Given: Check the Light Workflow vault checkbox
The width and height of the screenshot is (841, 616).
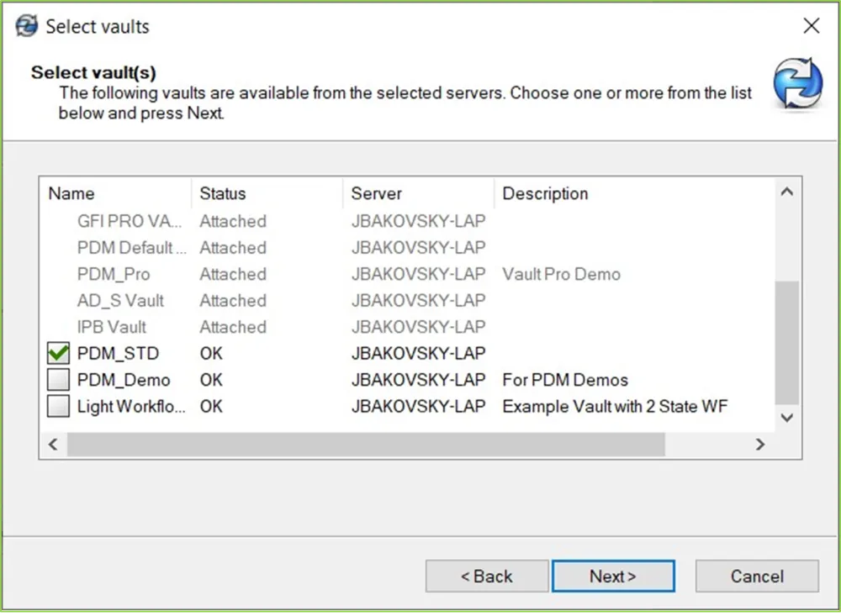Looking at the screenshot, I should pos(59,407).
